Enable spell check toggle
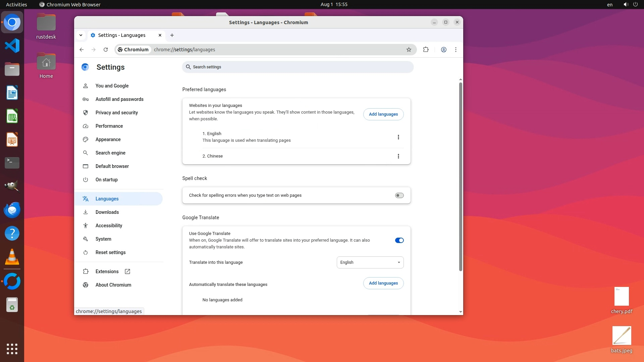Screen dimensions: 644x362 click(x=399, y=195)
